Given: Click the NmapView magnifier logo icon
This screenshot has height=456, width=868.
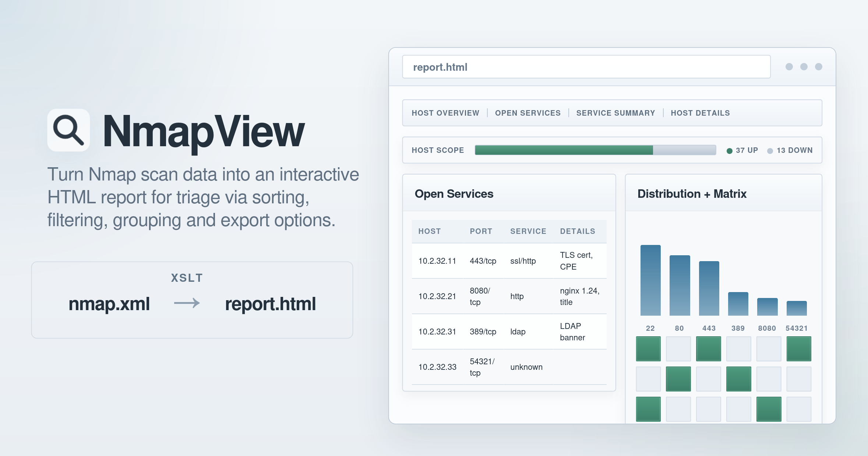Looking at the screenshot, I should coord(68,130).
